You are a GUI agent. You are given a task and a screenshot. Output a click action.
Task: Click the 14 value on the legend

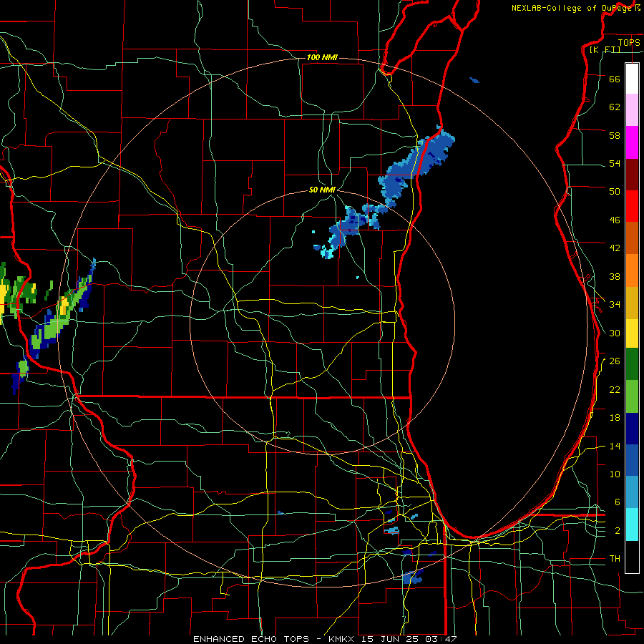coord(615,446)
